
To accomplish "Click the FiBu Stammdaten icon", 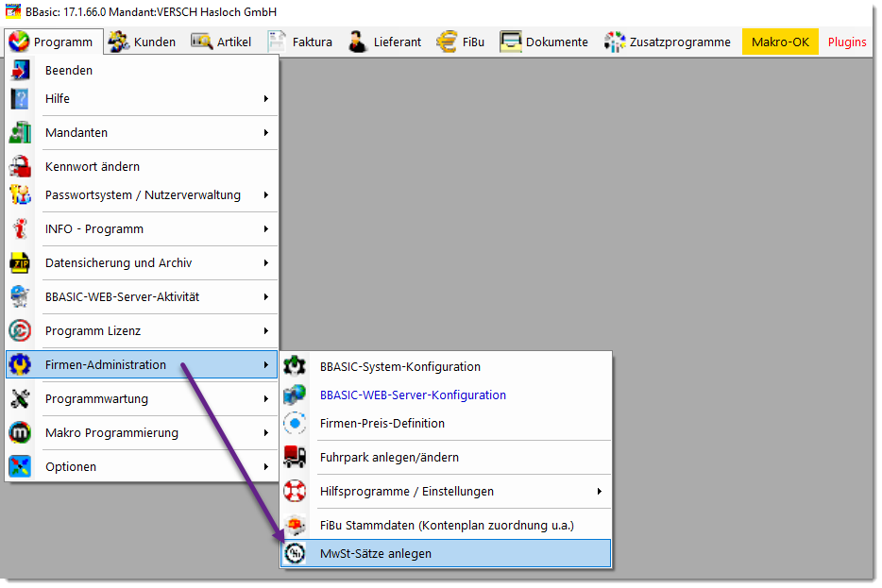I will pyautogui.click(x=295, y=525).
